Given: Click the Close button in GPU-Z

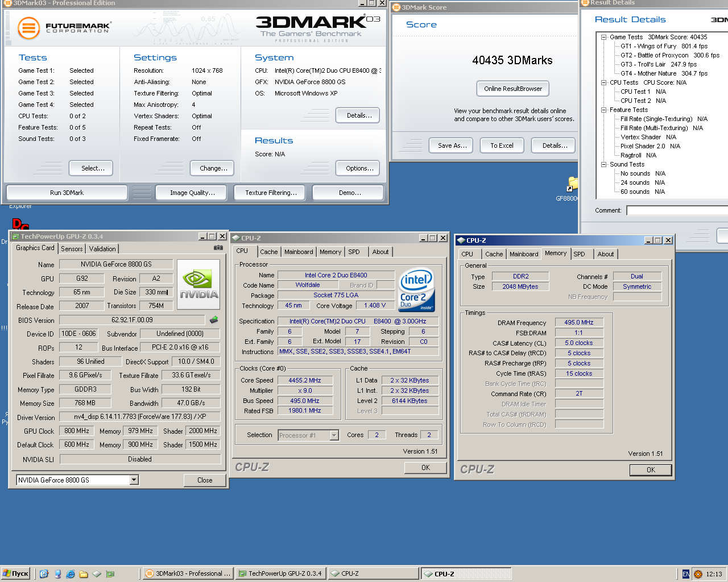Looking at the screenshot, I should tap(205, 480).
